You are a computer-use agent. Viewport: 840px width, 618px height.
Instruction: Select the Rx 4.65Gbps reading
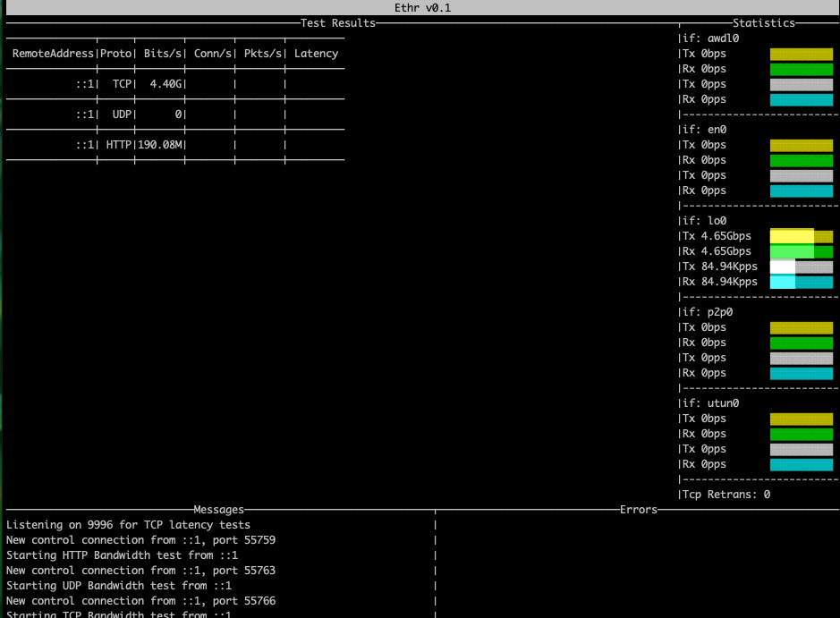click(717, 251)
